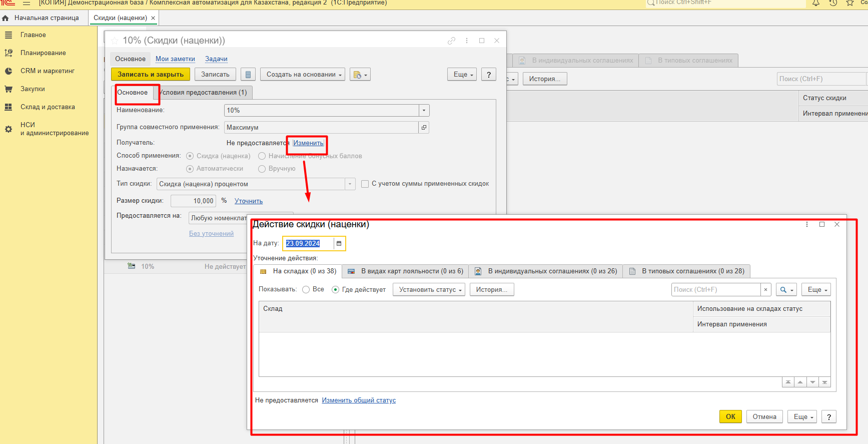The image size is (868, 444).
Task: Click the open button beside the Максимум field
Action: (x=424, y=128)
